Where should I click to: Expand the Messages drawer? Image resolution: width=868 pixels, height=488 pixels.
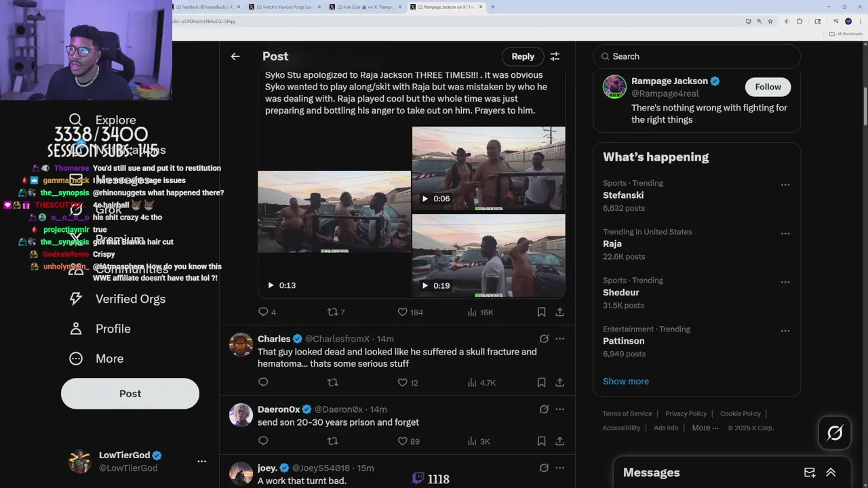831,472
